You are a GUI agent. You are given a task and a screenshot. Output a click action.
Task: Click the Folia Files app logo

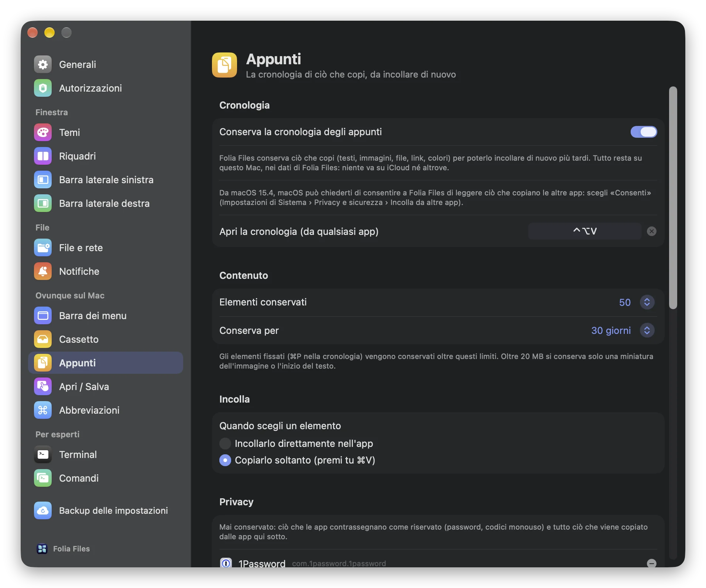[x=42, y=549]
